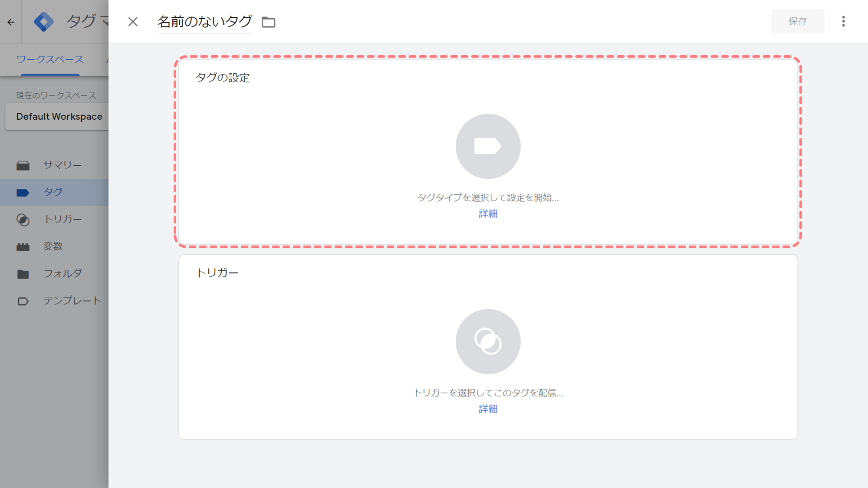Click the トリガー configuration card

point(488,347)
